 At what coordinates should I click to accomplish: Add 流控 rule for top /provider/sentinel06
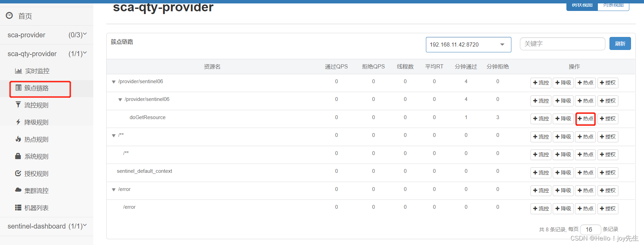pos(541,83)
